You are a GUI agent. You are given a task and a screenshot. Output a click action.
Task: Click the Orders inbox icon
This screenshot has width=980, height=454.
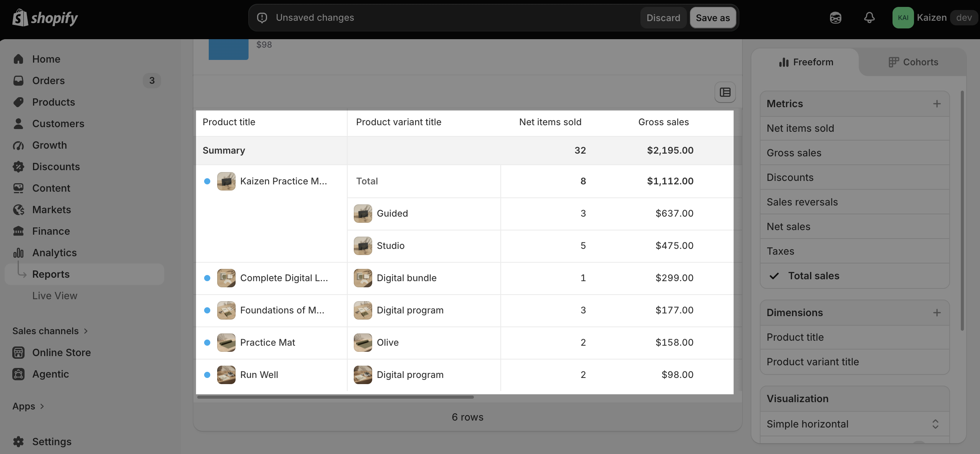(x=18, y=81)
